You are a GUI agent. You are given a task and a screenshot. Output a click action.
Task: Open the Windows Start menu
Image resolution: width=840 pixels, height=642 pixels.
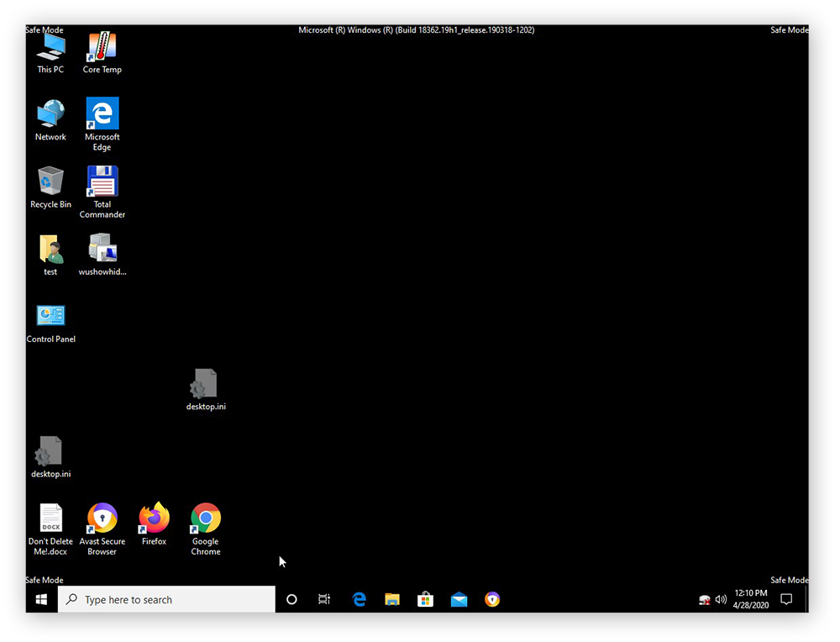point(41,599)
